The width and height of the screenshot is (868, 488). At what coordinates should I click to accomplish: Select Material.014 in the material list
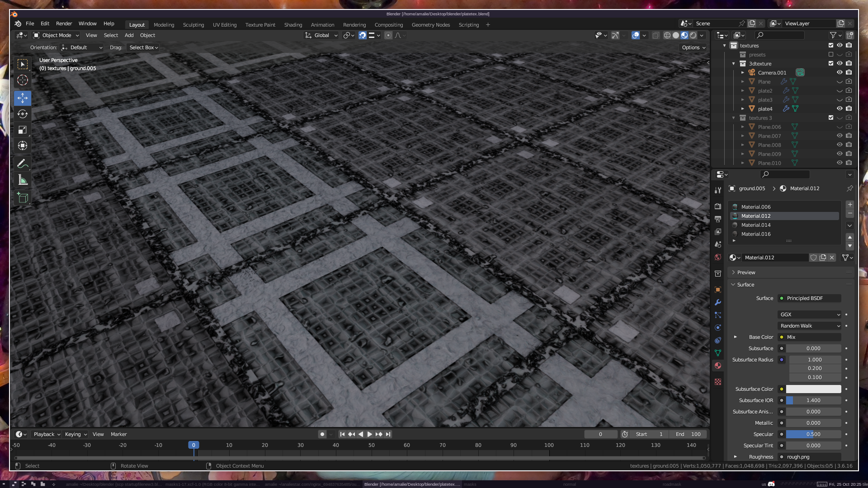(756, 225)
